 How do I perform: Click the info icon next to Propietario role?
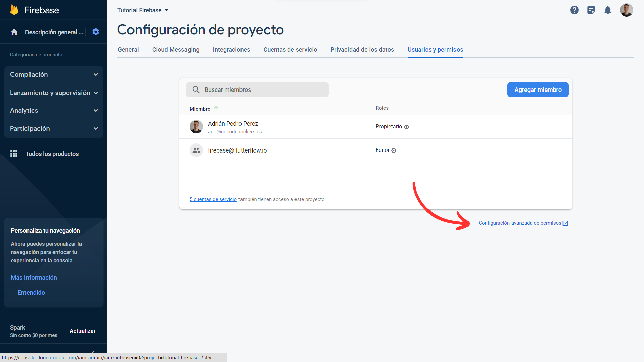(406, 127)
